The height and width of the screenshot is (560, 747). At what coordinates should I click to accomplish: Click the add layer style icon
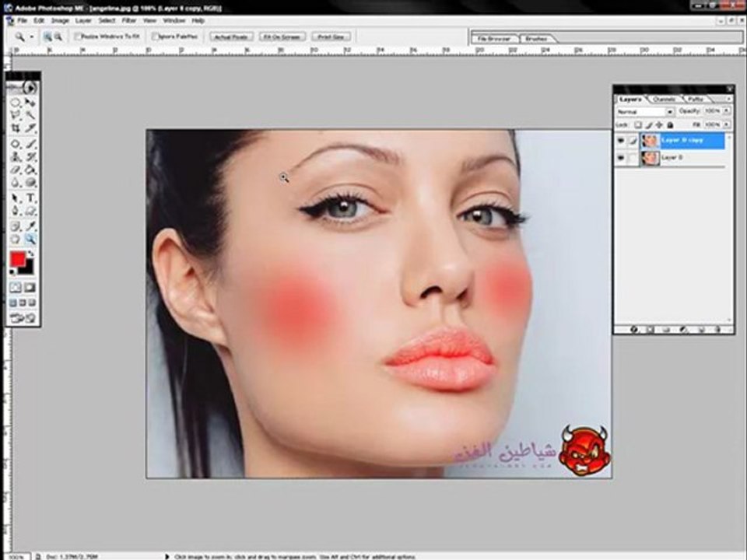634,329
